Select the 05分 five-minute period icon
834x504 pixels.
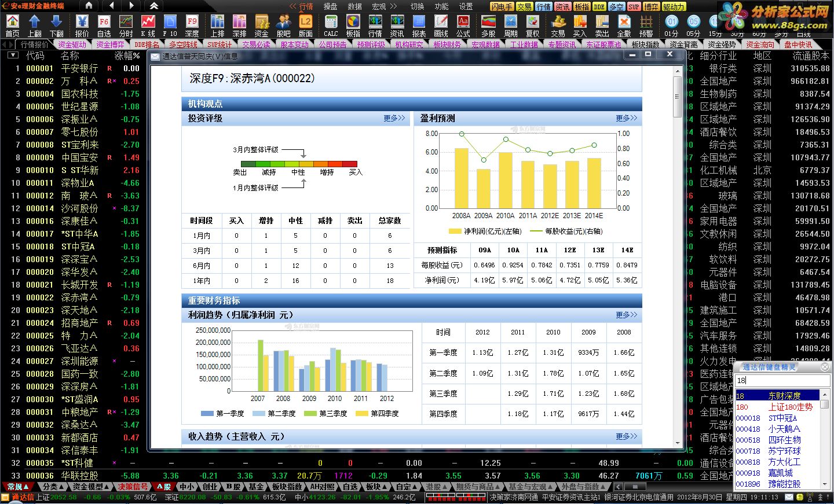click(x=693, y=25)
